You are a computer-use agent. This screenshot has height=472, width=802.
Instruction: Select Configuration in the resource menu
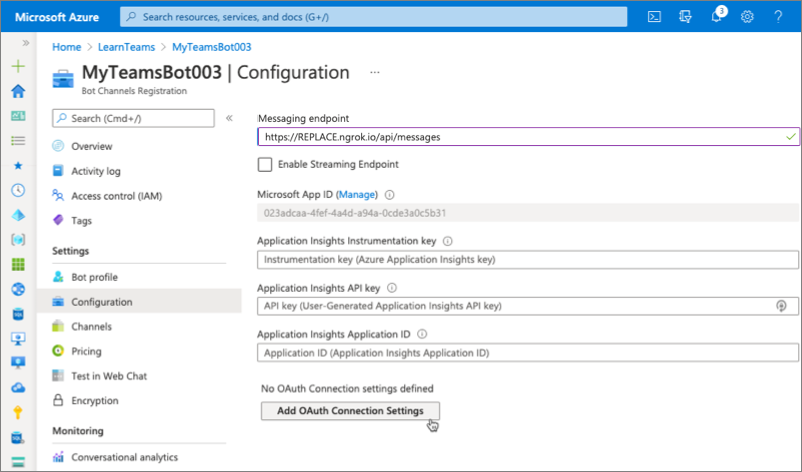tap(139, 302)
